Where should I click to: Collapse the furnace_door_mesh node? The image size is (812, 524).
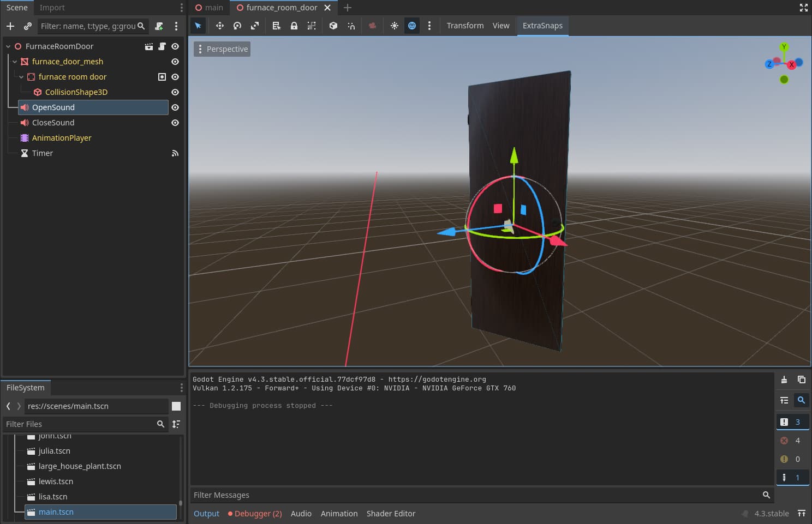15,62
